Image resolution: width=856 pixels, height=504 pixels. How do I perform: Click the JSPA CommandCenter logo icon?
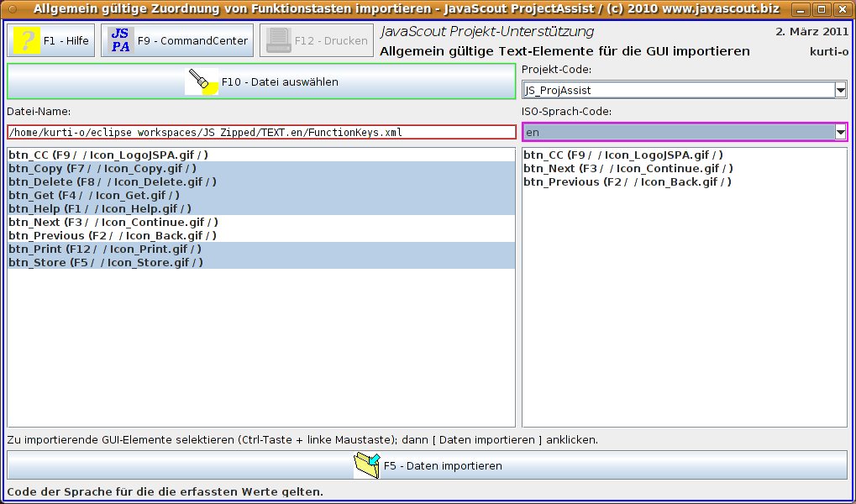pyautogui.click(x=121, y=40)
